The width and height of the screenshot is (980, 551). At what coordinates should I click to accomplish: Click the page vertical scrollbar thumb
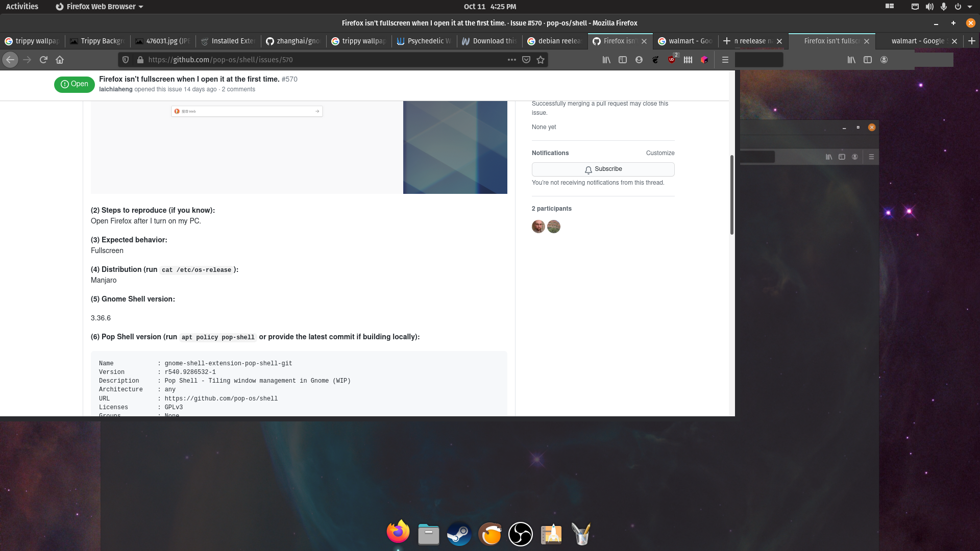coord(732,195)
